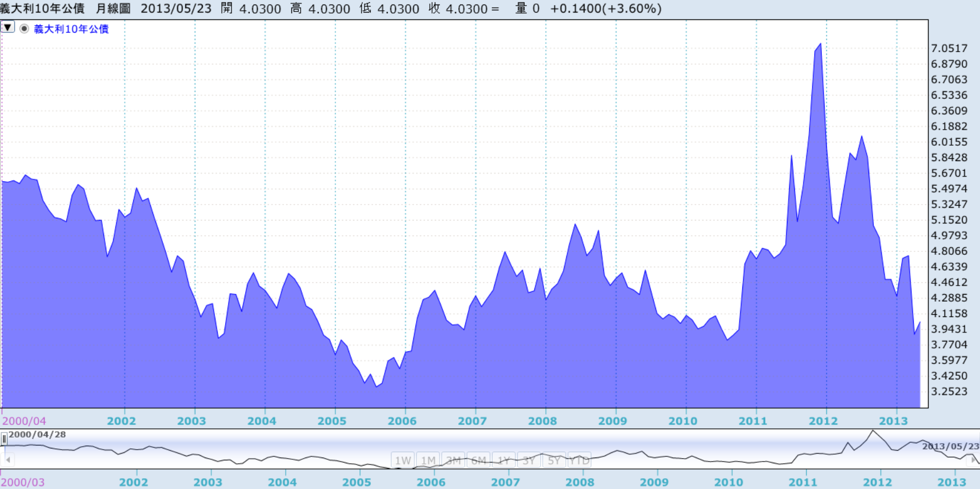Click the 2000/03 navigator axis label
980x489 pixels.
23,482
